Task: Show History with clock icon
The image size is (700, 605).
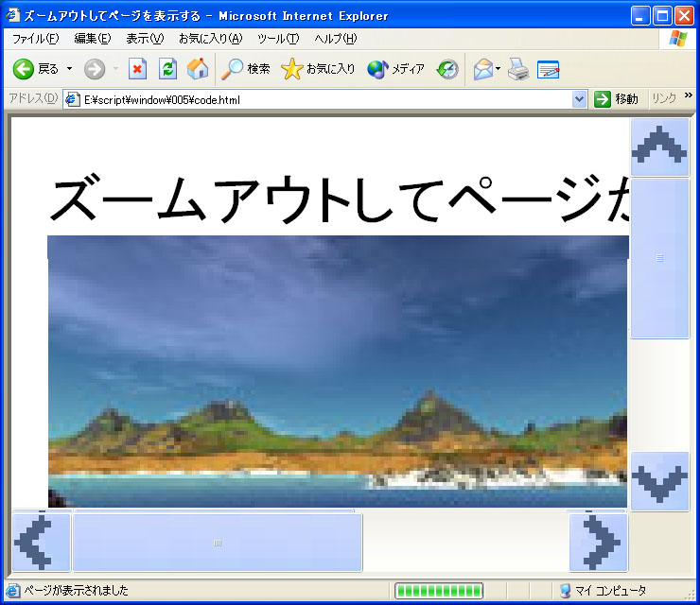Action: [x=447, y=69]
